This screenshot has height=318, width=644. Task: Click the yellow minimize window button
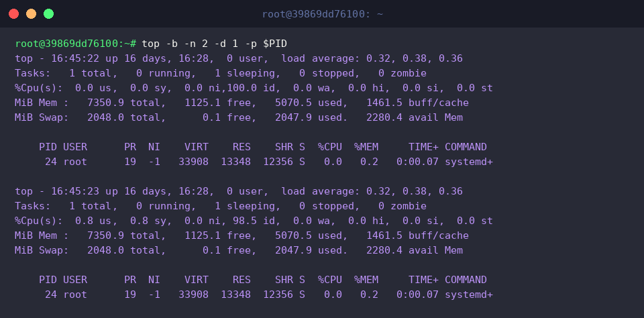coord(32,14)
